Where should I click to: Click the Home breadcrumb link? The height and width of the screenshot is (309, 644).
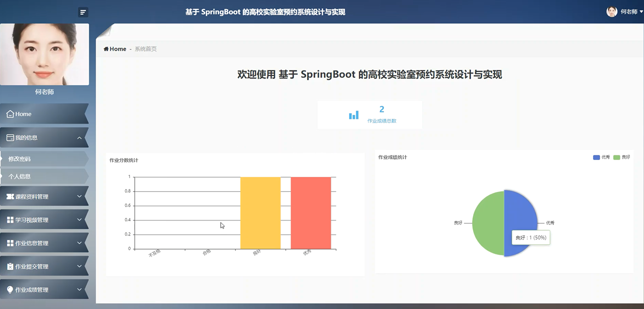pyautogui.click(x=118, y=49)
